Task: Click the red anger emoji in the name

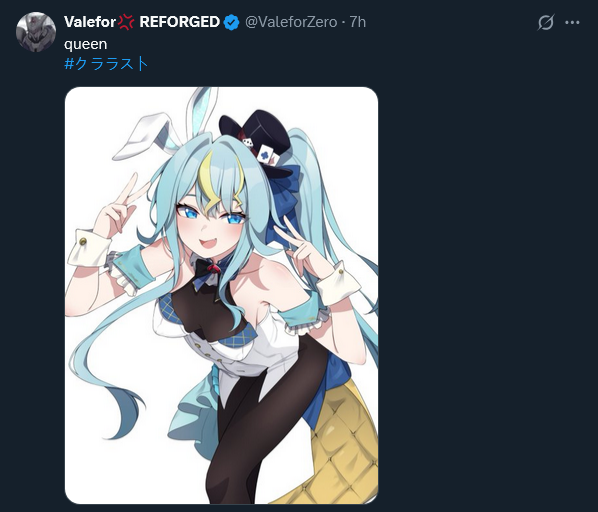Action: point(126,22)
